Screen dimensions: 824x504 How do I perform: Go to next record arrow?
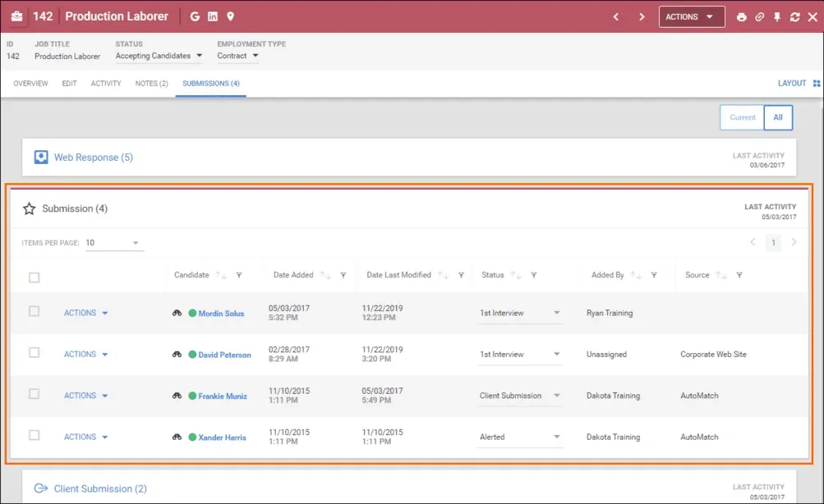click(x=642, y=16)
